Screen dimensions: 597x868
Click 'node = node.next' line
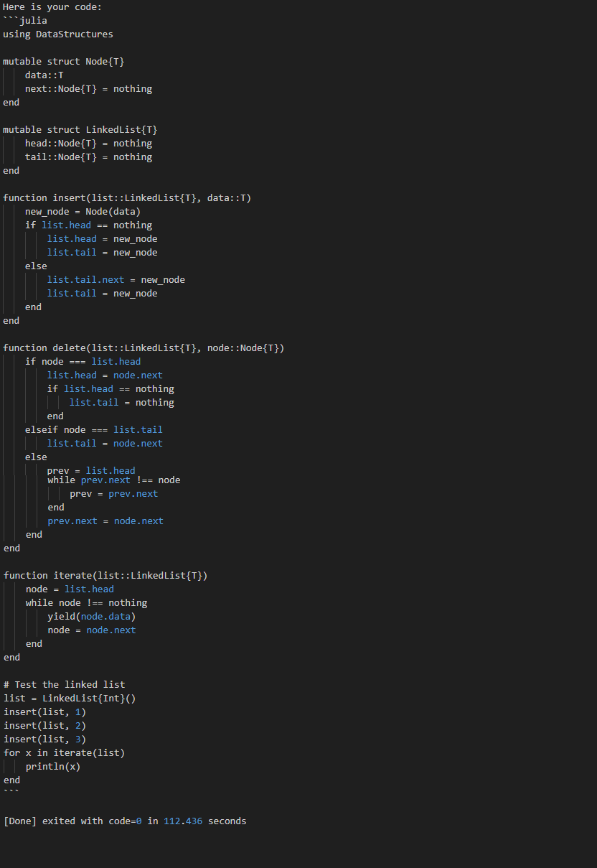(x=92, y=630)
